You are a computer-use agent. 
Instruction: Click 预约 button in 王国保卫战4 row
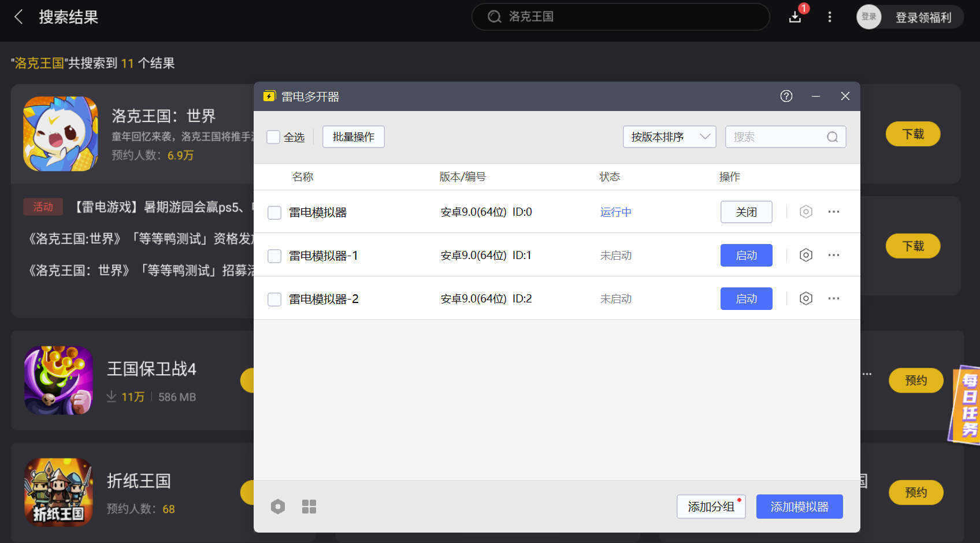click(916, 381)
